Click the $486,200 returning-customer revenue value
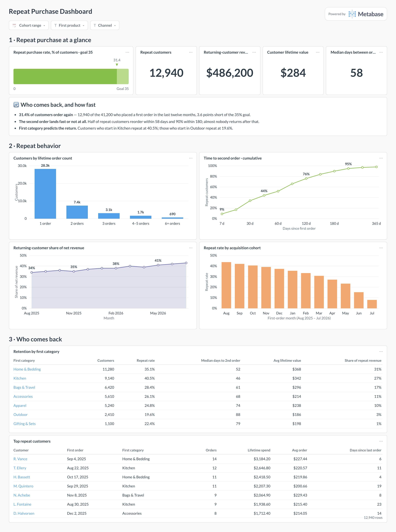 click(x=230, y=73)
